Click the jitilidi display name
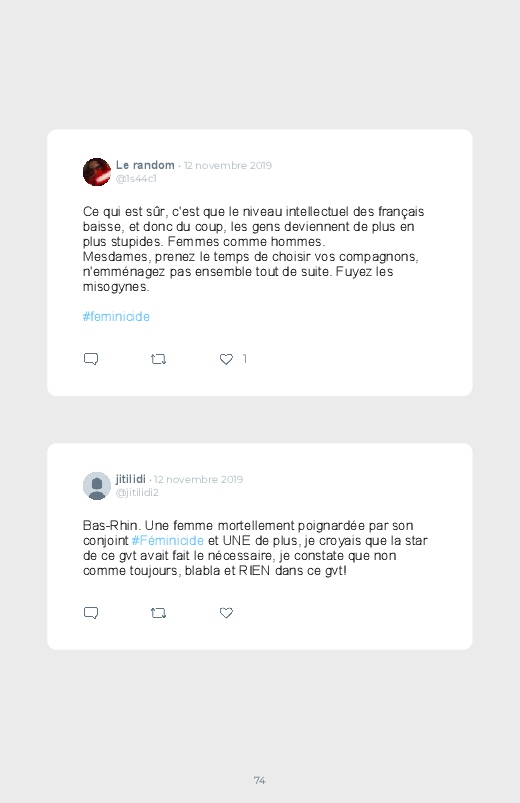Image resolution: width=520 pixels, height=803 pixels. click(131, 479)
